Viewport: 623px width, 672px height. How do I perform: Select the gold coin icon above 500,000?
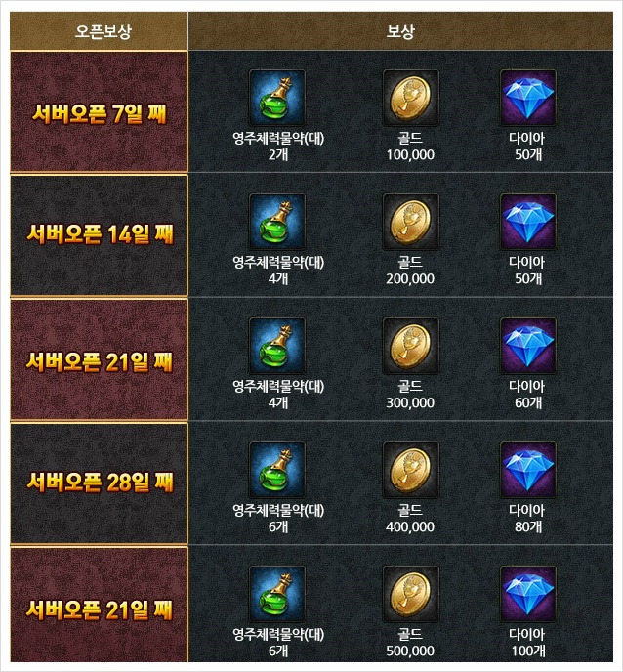click(x=410, y=594)
